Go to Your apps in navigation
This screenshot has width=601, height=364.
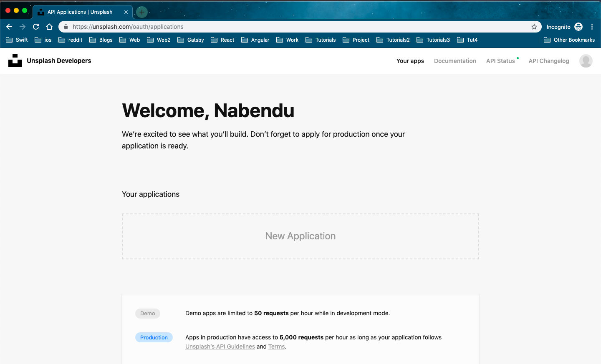click(410, 61)
